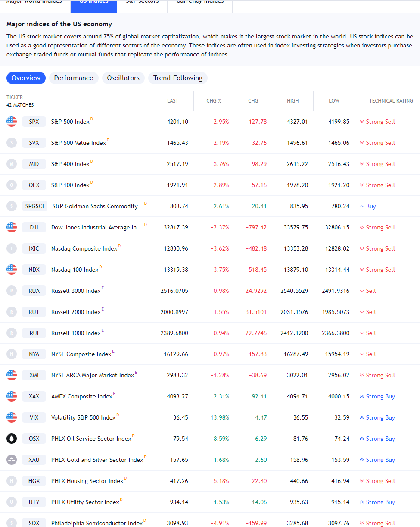
Task: Click the UTY row round icon
Action: tap(12, 502)
